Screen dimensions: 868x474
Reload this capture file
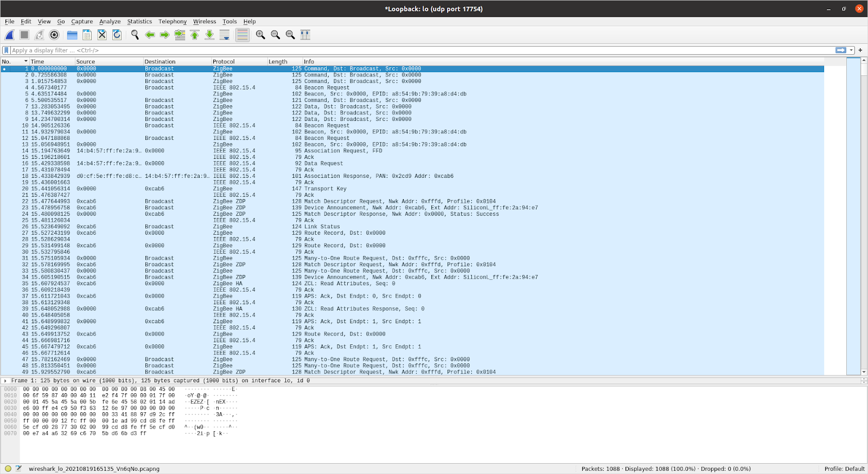(117, 35)
